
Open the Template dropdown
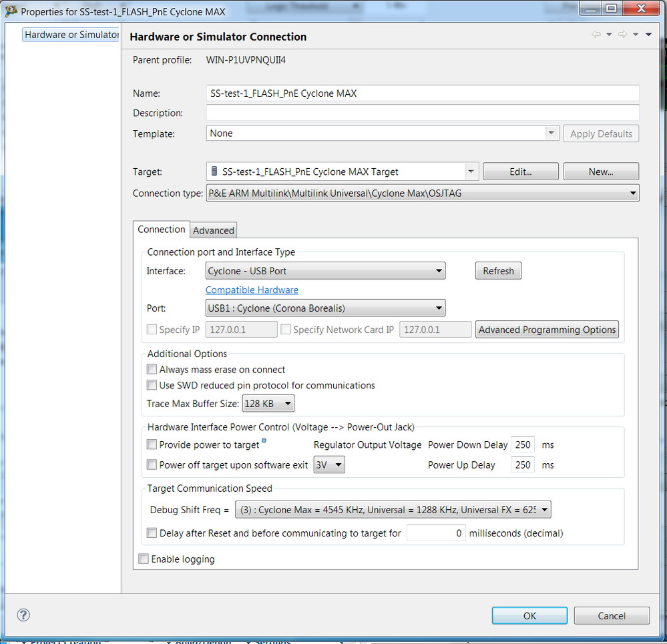[x=383, y=133]
